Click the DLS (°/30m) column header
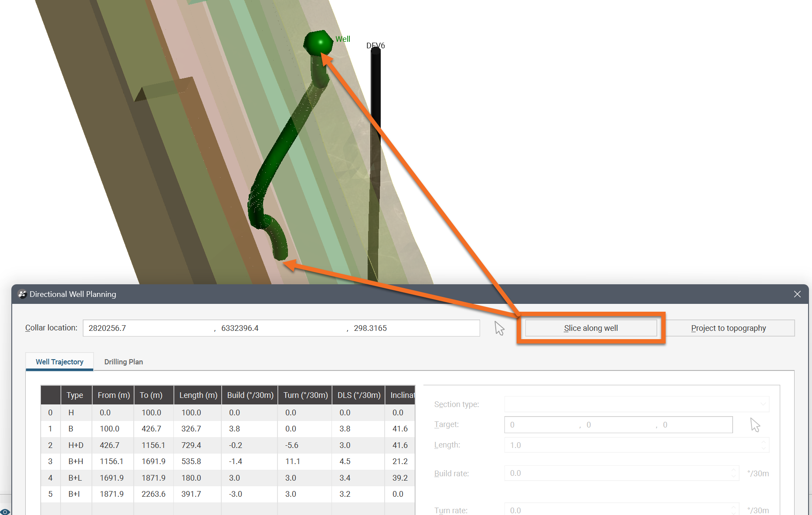 point(358,395)
